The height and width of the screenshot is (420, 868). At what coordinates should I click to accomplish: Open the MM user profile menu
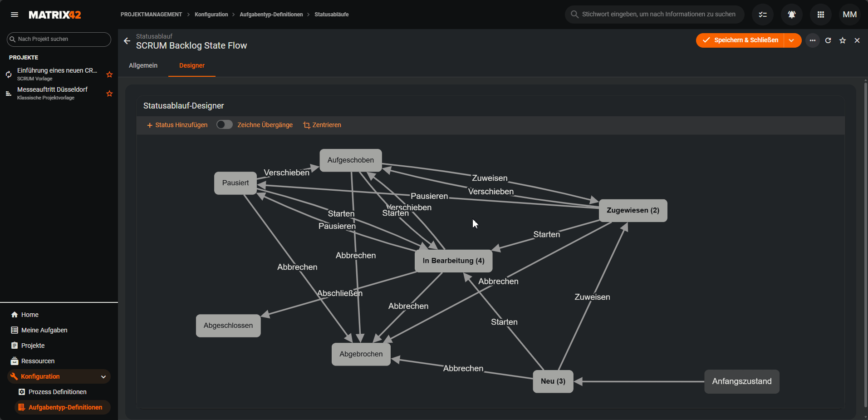(849, 15)
